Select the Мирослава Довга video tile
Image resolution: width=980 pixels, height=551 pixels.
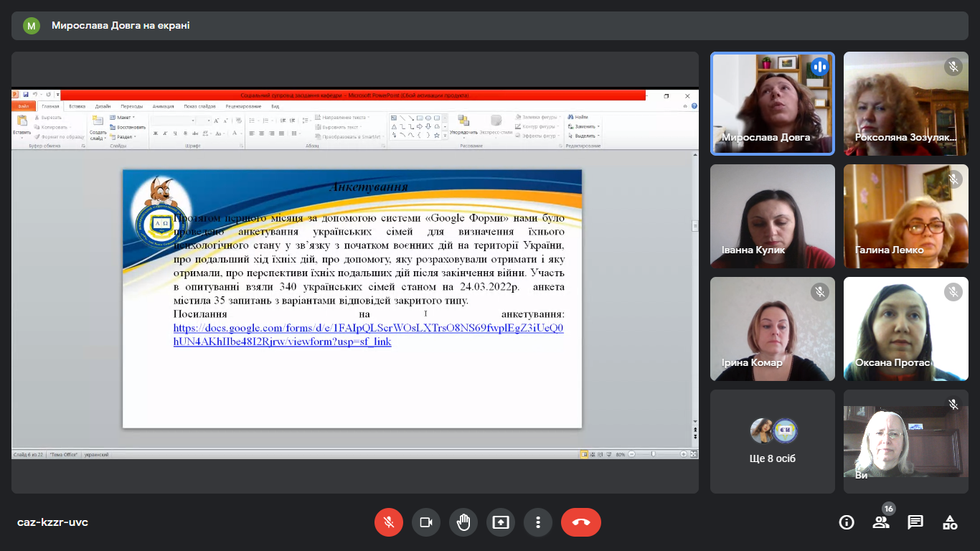pos(773,103)
